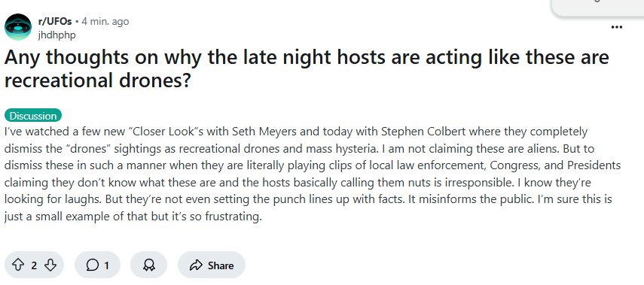Upvote the post with the up arrow
This screenshot has height=285, width=644.
pyautogui.click(x=17, y=265)
